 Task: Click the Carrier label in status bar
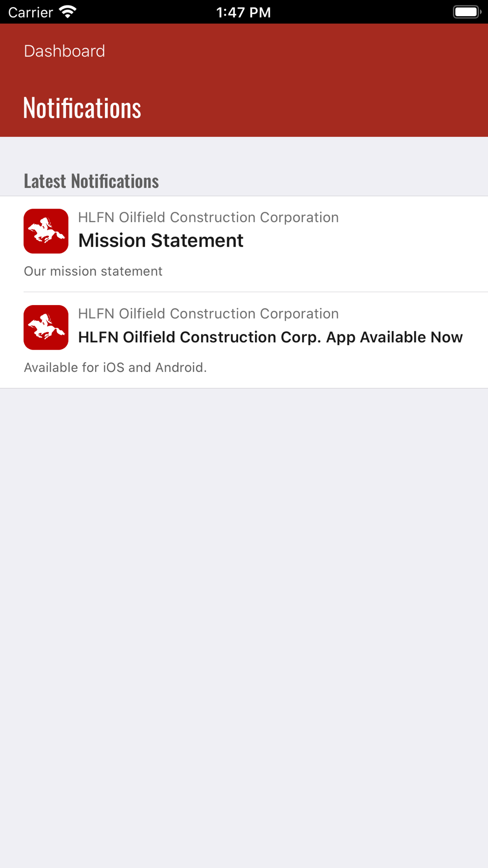coord(30,12)
